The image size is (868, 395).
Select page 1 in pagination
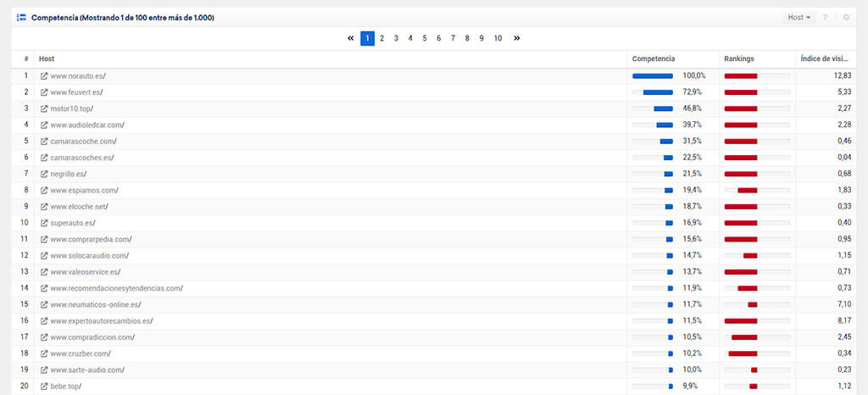pos(368,38)
